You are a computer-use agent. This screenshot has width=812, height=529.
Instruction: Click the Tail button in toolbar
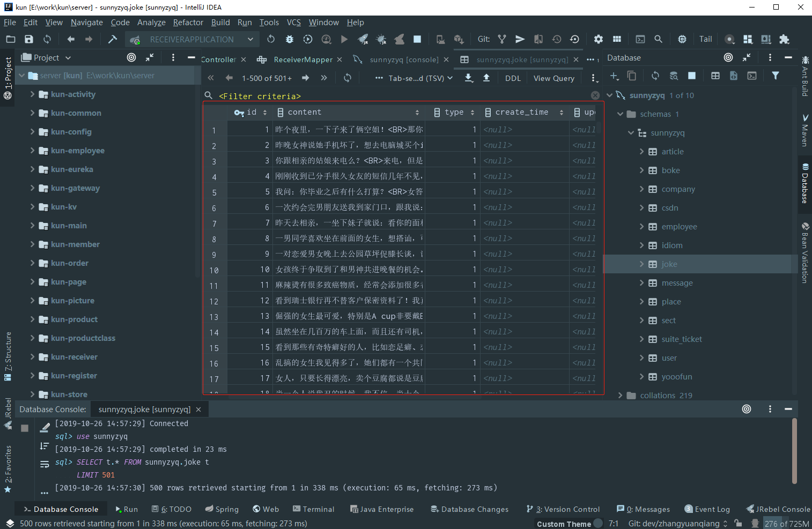[x=706, y=39]
